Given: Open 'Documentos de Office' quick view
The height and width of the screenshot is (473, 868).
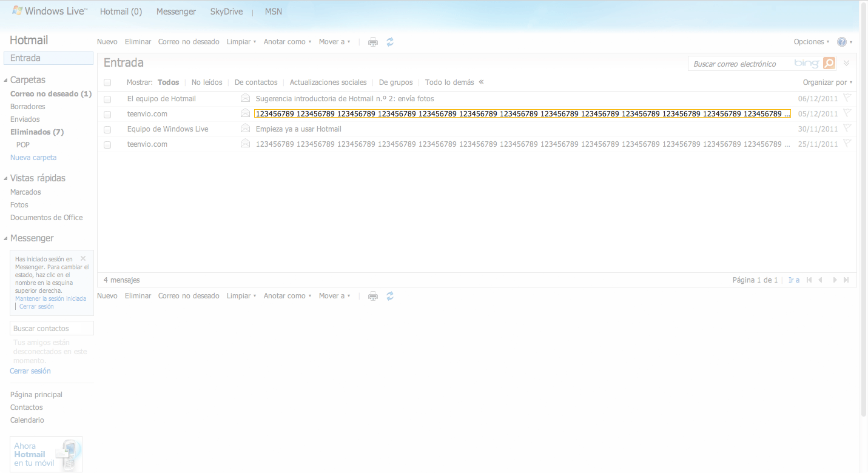Looking at the screenshot, I should coord(47,218).
